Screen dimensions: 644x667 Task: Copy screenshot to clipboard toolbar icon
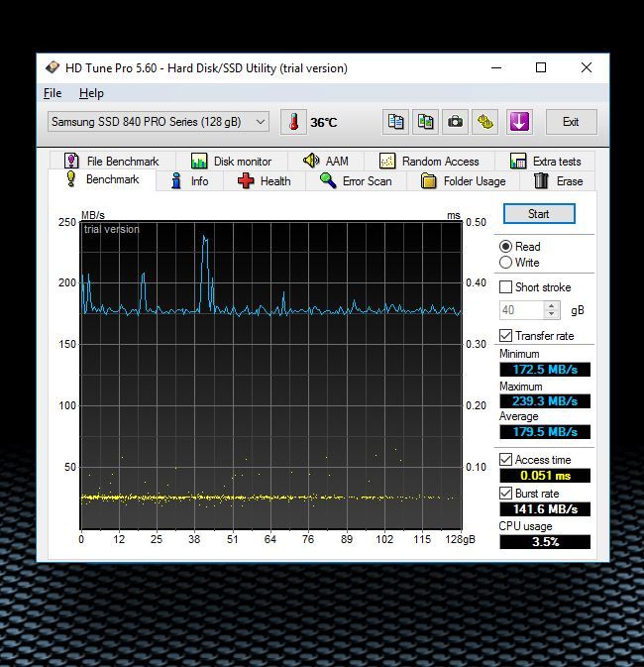[425, 122]
